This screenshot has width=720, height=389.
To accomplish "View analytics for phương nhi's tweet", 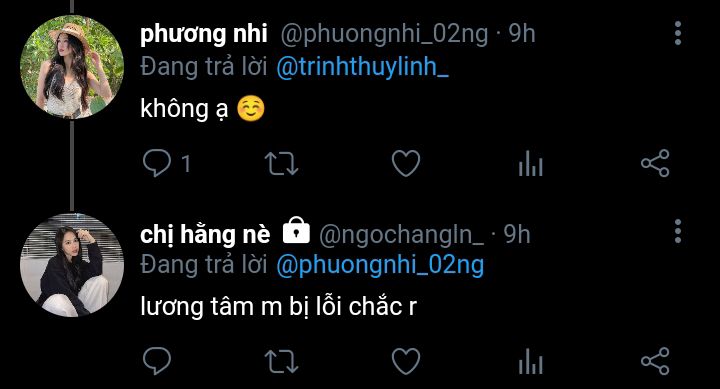I will (x=531, y=163).
